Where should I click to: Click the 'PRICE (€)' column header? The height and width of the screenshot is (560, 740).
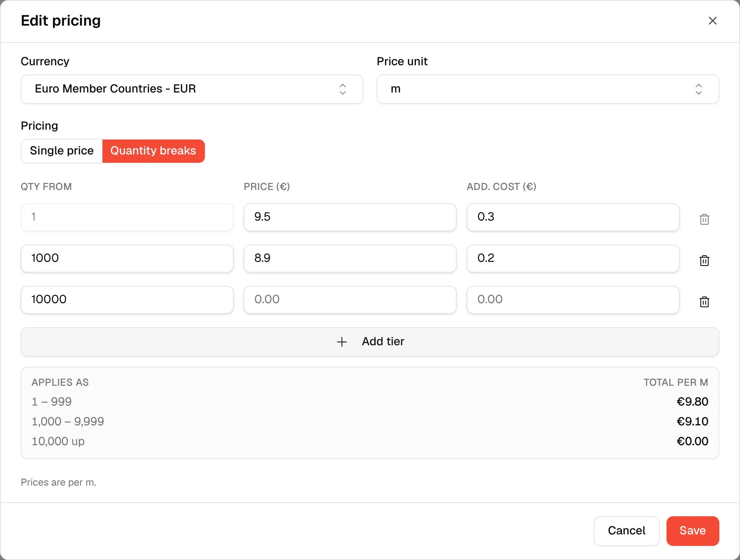(x=267, y=187)
